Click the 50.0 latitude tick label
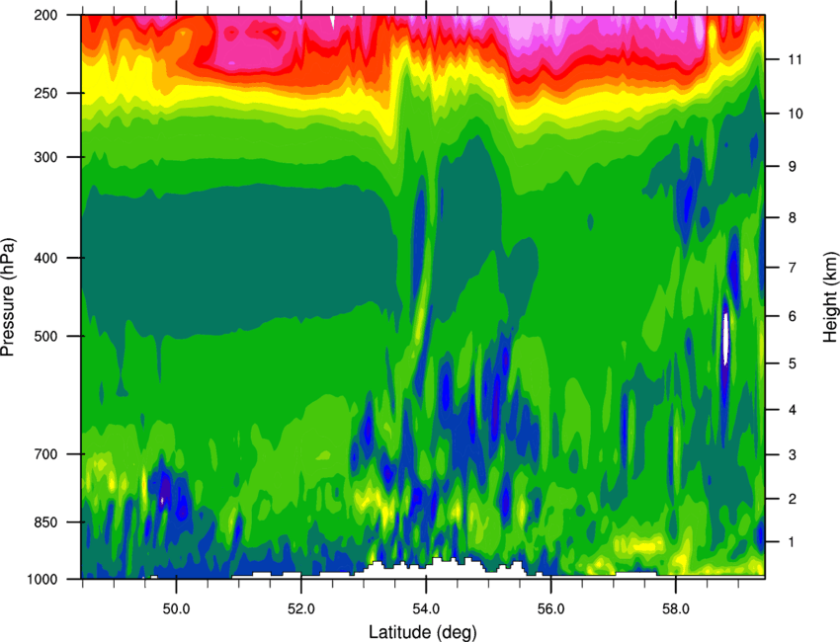Viewport: 840px width, 642px height. pyautogui.click(x=176, y=608)
